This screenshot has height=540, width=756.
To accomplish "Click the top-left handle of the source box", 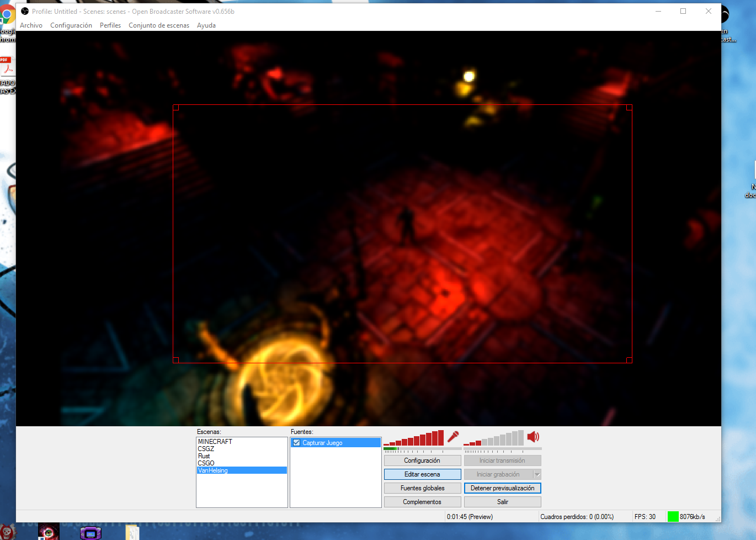I will [176, 108].
